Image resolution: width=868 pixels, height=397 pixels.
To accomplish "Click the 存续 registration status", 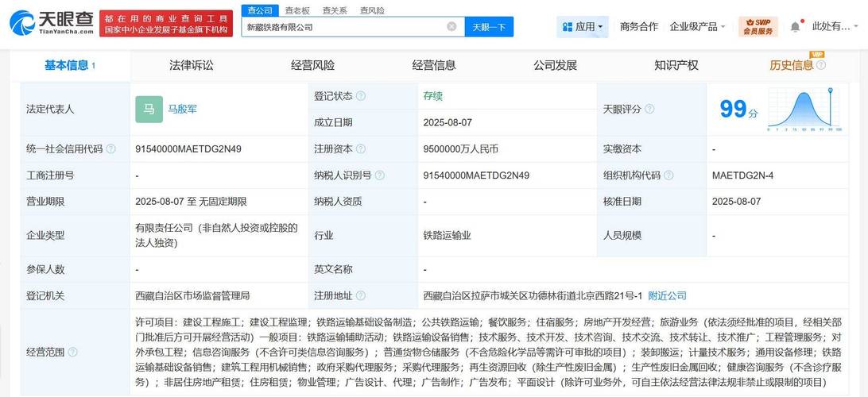I will point(433,96).
